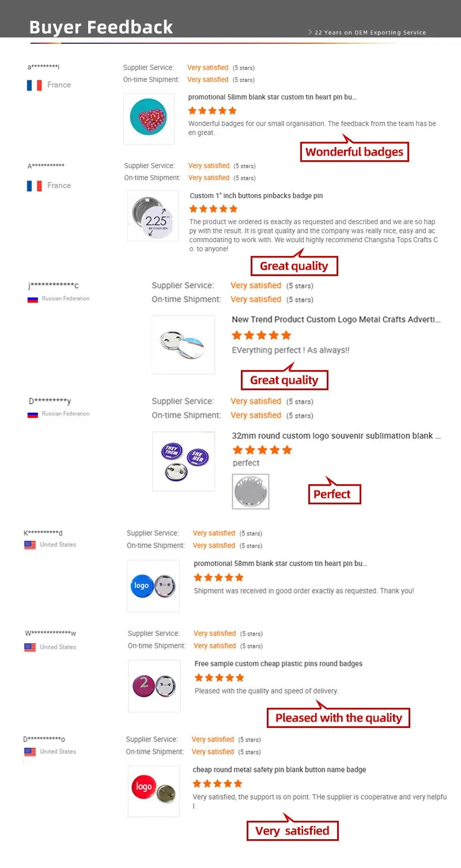Click the United States flag under W*************w
461x868 pixels.
tap(30, 647)
